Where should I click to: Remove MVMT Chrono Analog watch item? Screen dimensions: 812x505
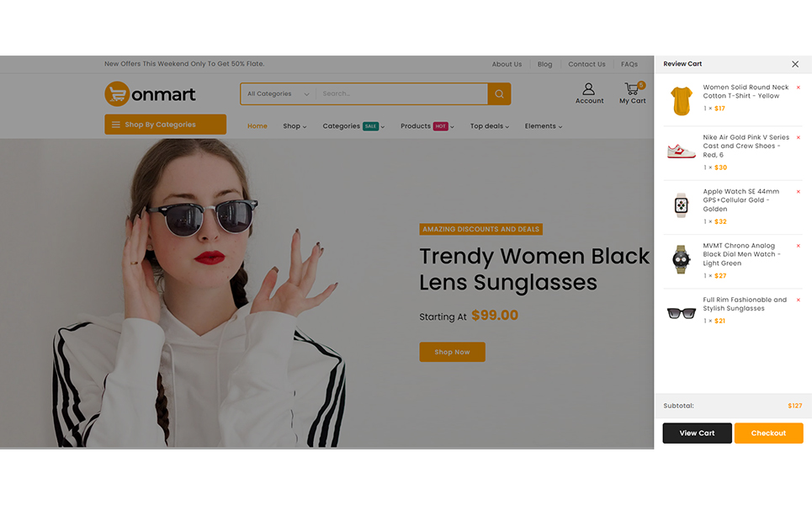(x=798, y=246)
